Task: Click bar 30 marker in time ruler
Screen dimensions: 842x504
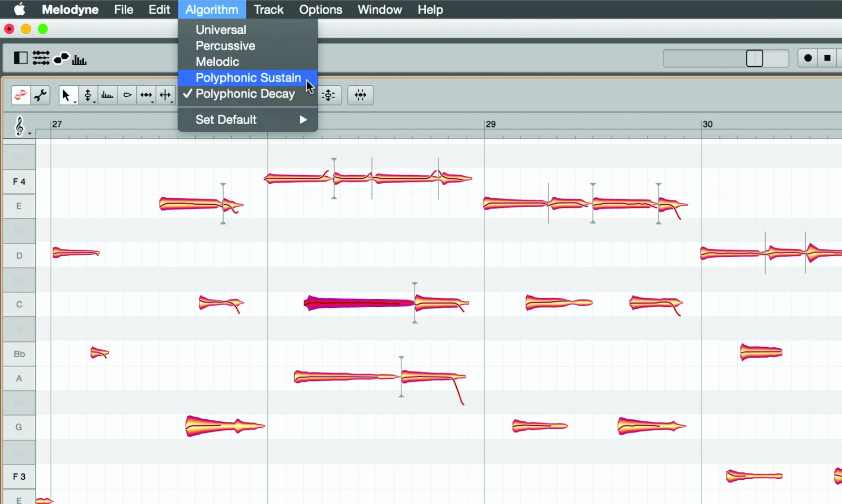Action: click(x=707, y=124)
